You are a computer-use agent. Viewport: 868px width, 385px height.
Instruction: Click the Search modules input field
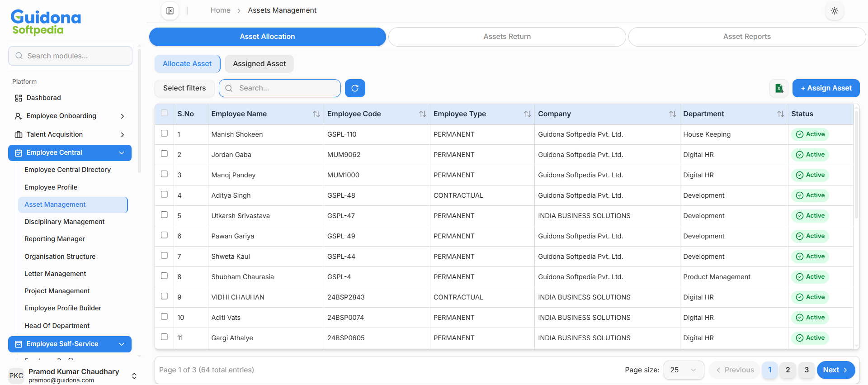pyautogui.click(x=71, y=56)
